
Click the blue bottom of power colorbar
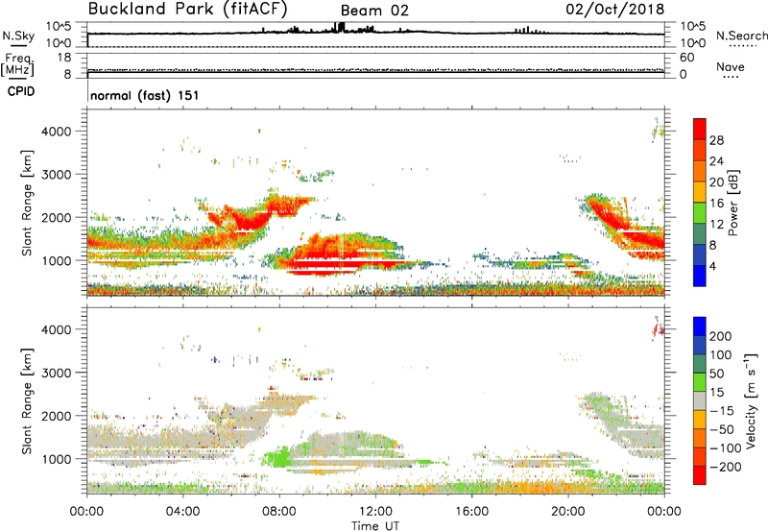pyautogui.click(x=700, y=276)
